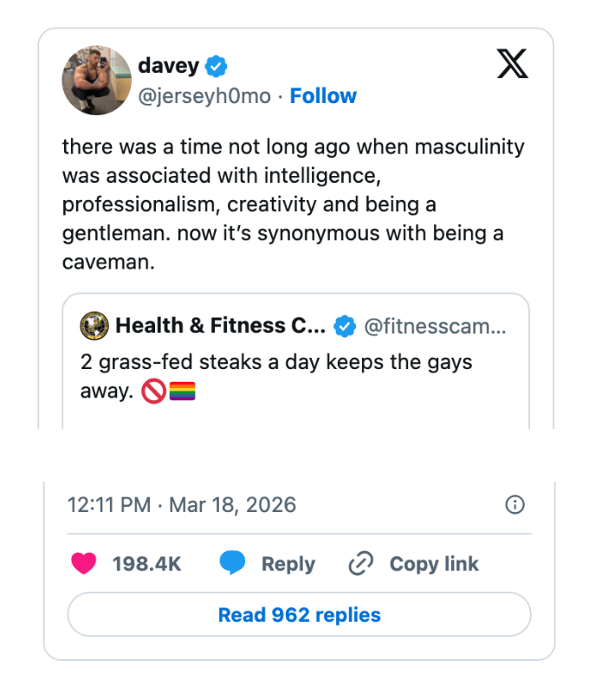
Task: Open davey's profile picture
Action: tap(95, 81)
